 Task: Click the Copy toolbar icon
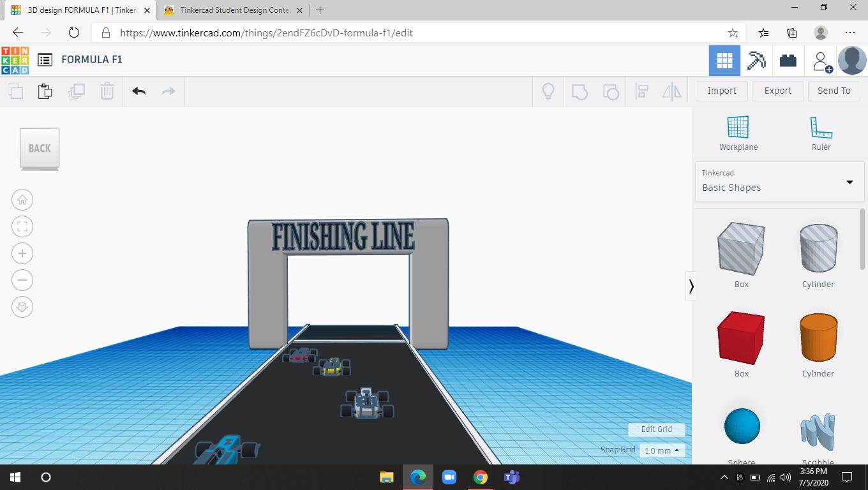coord(15,91)
